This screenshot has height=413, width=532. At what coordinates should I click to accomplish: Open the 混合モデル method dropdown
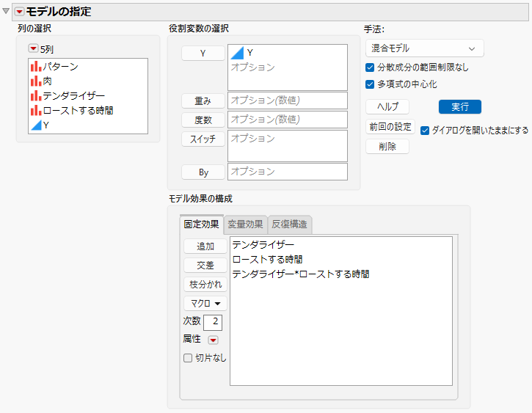(x=424, y=48)
